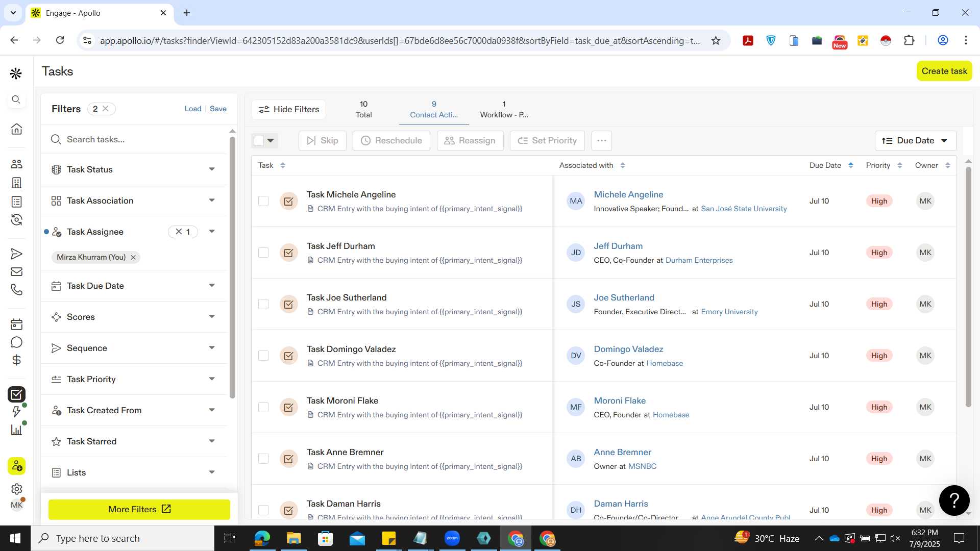Clear all 2 active filters
Screen dimensions: 980x551
click(106, 109)
